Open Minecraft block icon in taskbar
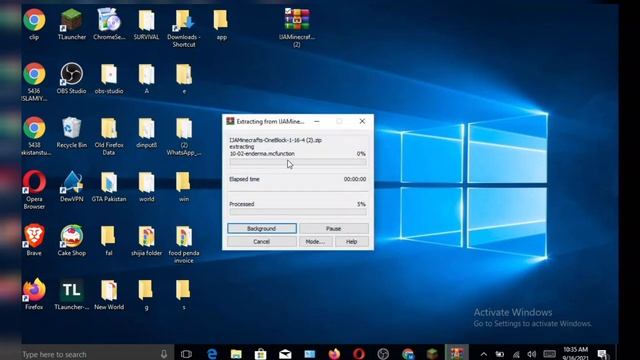640x360 pixels. (432, 354)
